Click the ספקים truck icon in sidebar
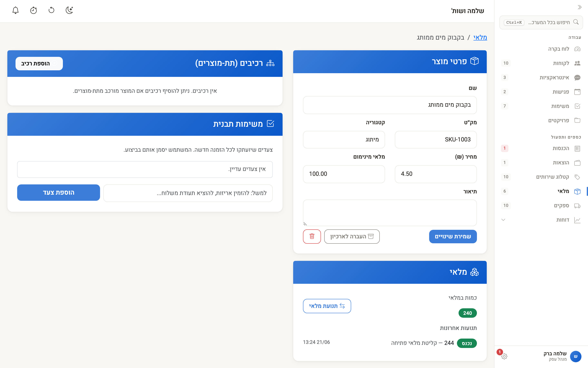 point(577,206)
